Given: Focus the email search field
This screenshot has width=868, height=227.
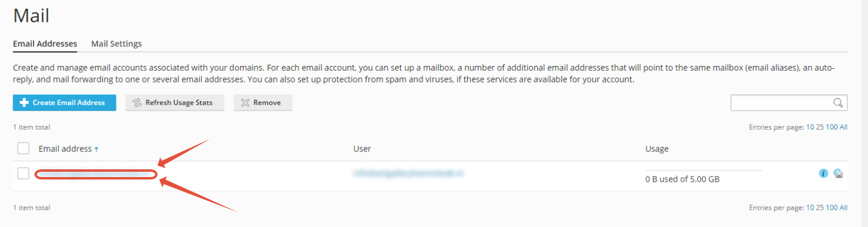Looking at the screenshot, I should 789,103.
